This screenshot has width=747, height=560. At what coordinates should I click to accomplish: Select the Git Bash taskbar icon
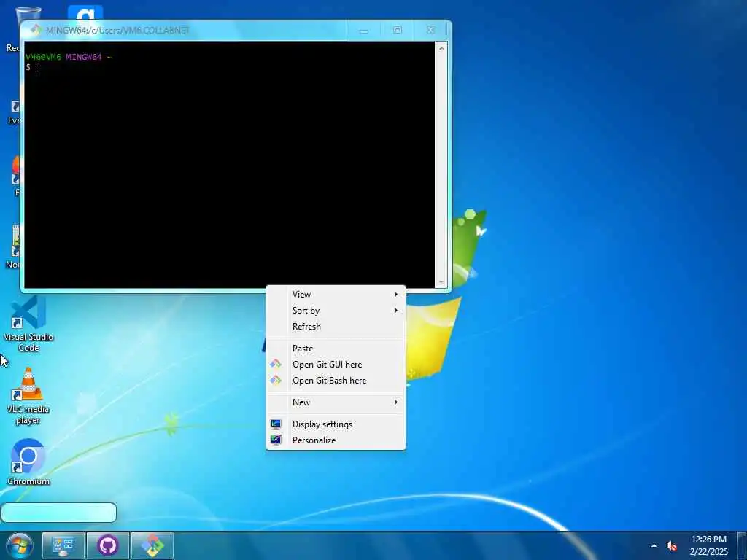(152, 545)
